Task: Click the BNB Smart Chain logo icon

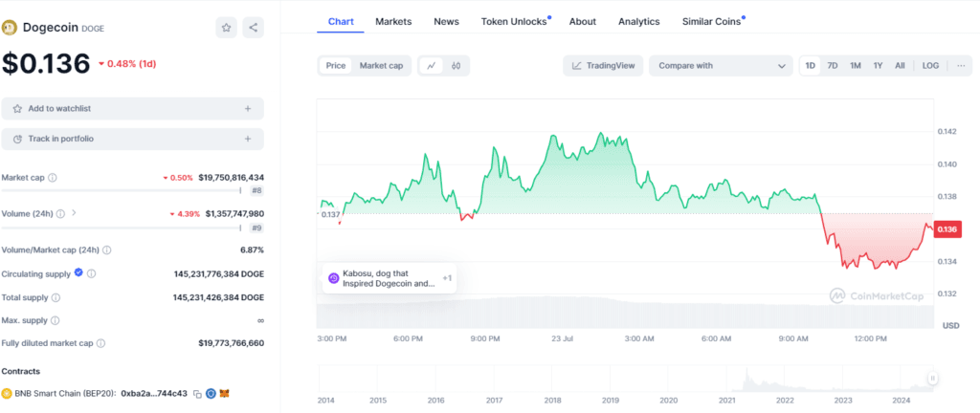Action: click(x=7, y=394)
